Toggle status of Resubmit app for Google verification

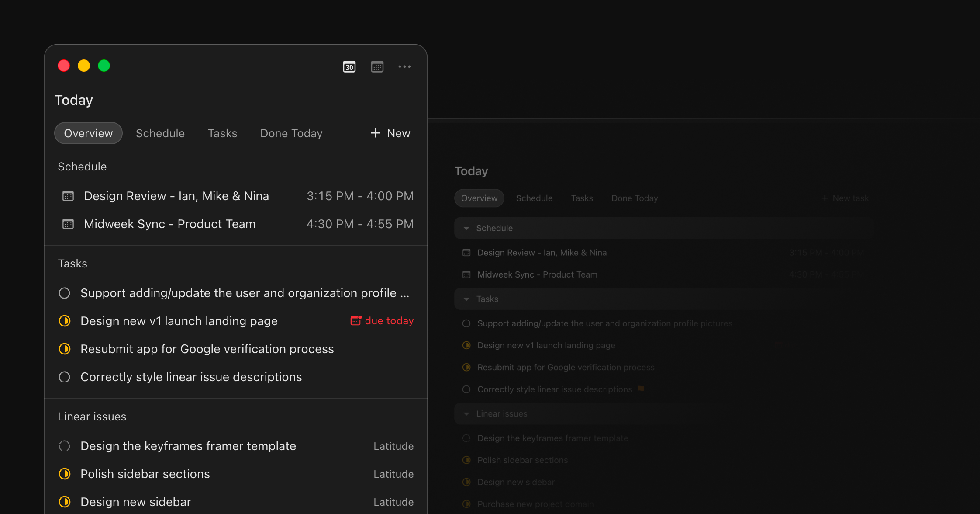[64, 349]
